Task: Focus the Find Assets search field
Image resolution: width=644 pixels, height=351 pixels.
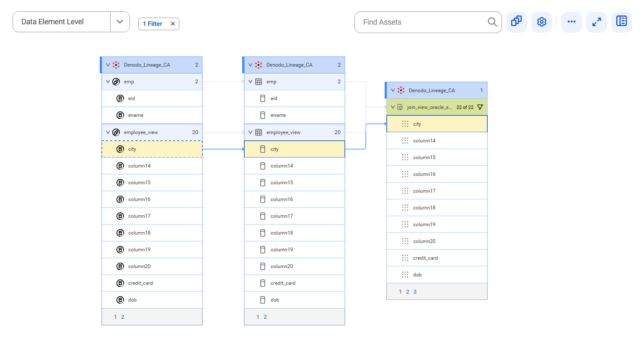Action: 422,22
